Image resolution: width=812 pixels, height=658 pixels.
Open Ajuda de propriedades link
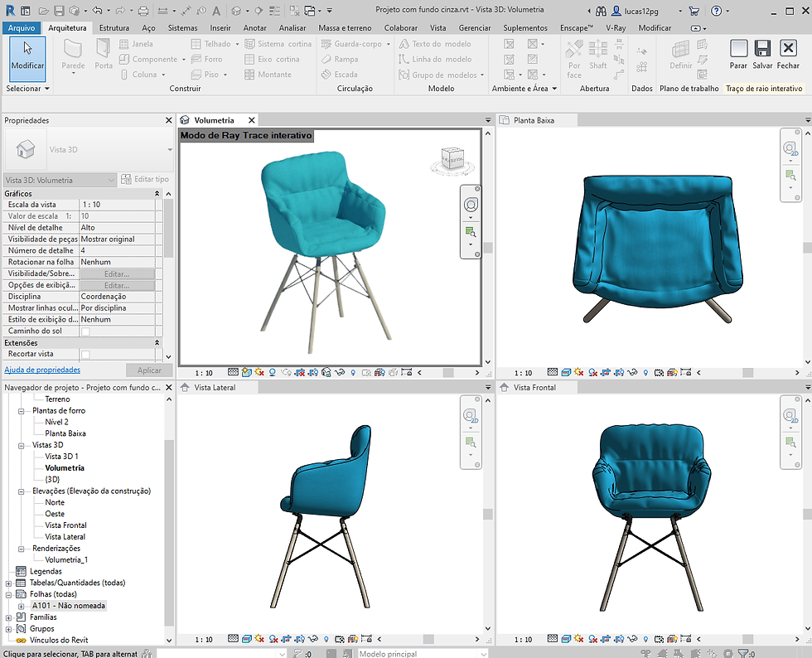coord(42,370)
